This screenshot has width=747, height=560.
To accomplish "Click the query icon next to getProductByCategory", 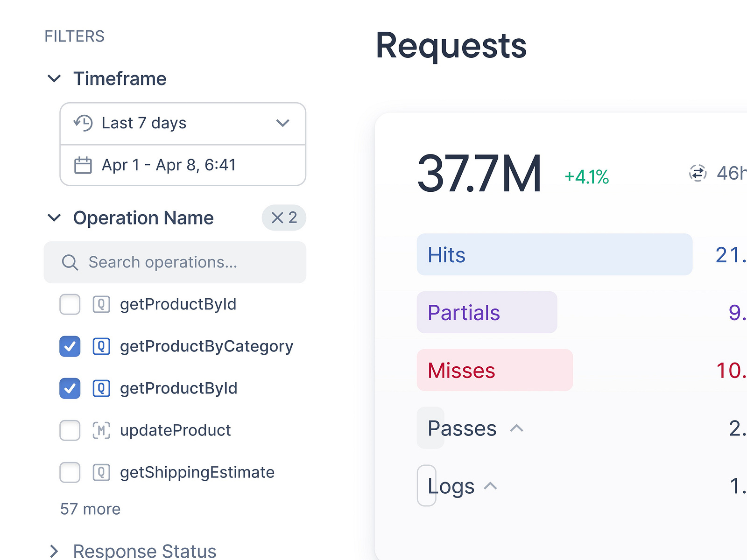I will pos(101,346).
